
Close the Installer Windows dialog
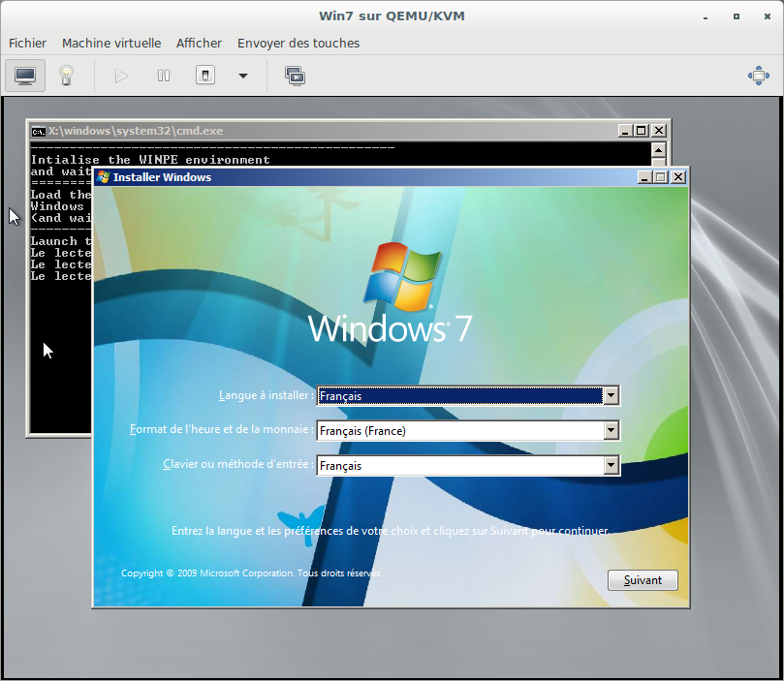[678, 177]
